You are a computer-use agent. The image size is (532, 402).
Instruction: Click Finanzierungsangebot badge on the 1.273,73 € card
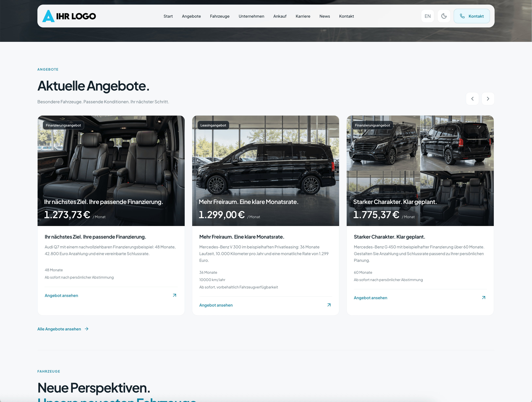pos(63,125)
